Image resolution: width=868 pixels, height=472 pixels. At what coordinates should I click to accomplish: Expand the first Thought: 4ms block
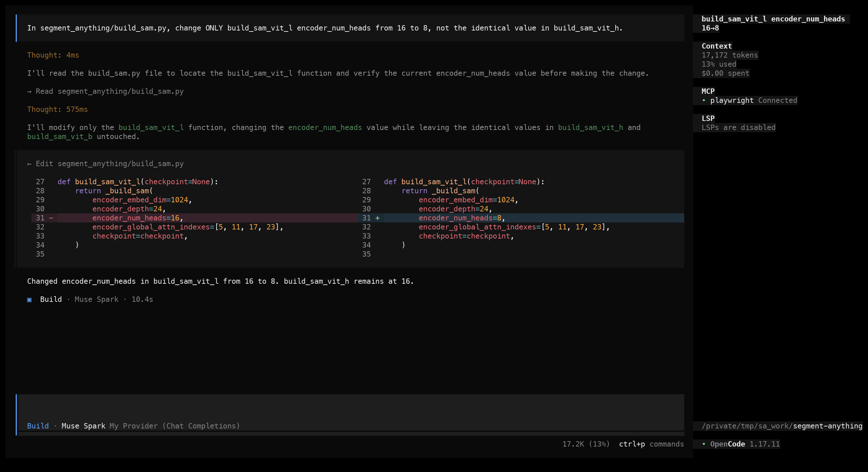(x=53, y=55)
